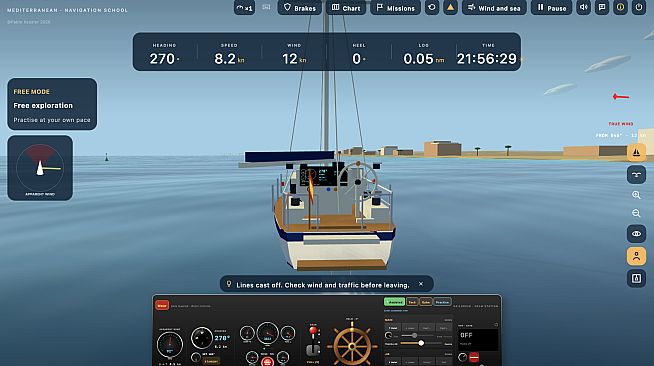Zoom in with magnifier plus icon

coord(636,195)
